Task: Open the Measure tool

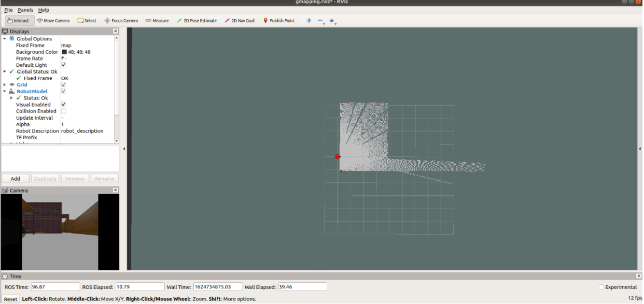Action: (157, 20)
